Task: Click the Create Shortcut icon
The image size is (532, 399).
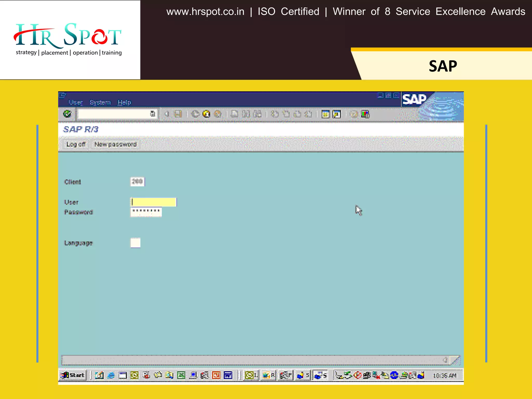Action: (x=337, y=114)
